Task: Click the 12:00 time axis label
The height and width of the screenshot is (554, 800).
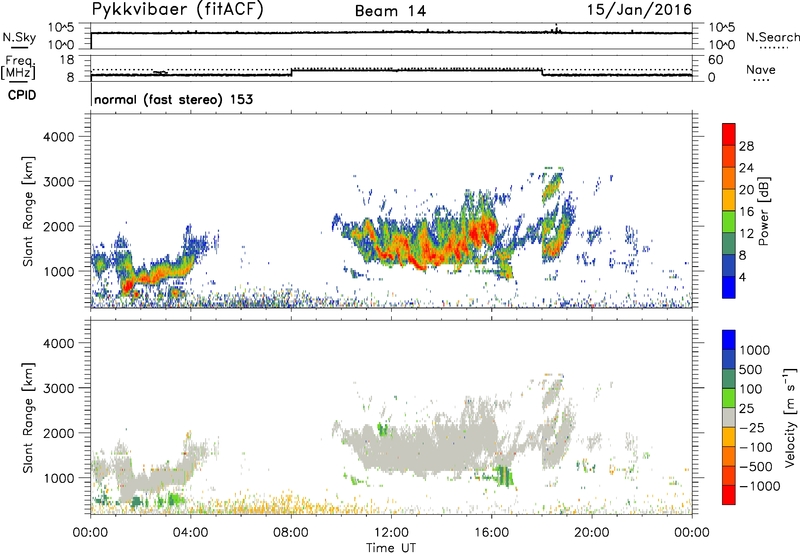Action: click(391, 533)
